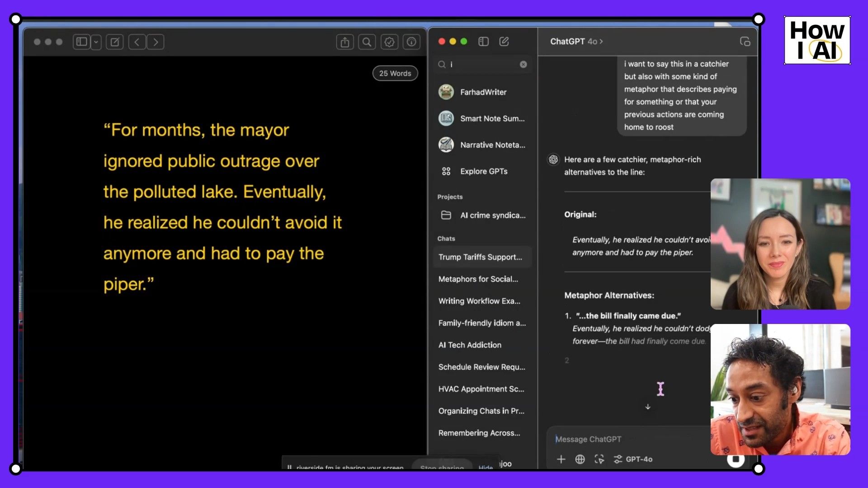Click the share icon in writing app toolbar

(x=345, y=42)
